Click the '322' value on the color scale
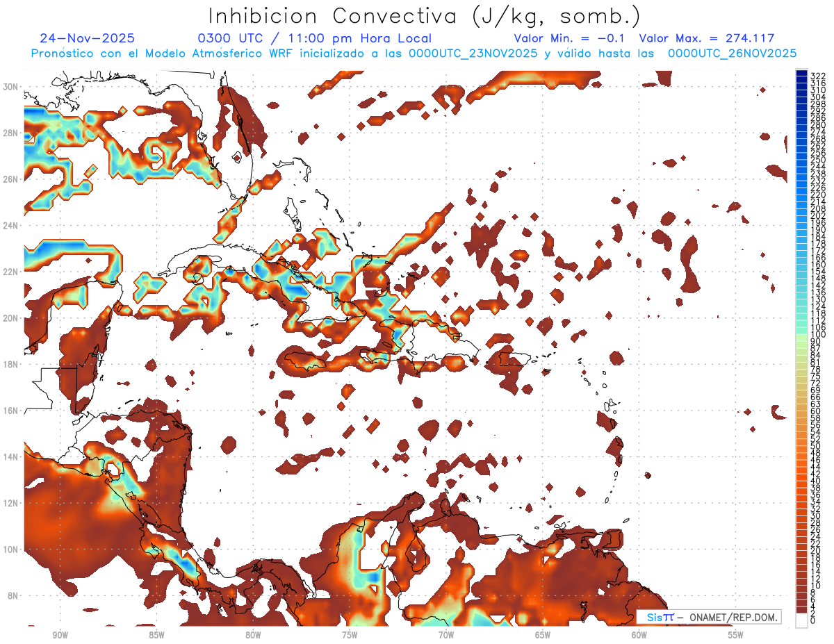The height and width of the screenshot is (644, 834). point(817,75)
